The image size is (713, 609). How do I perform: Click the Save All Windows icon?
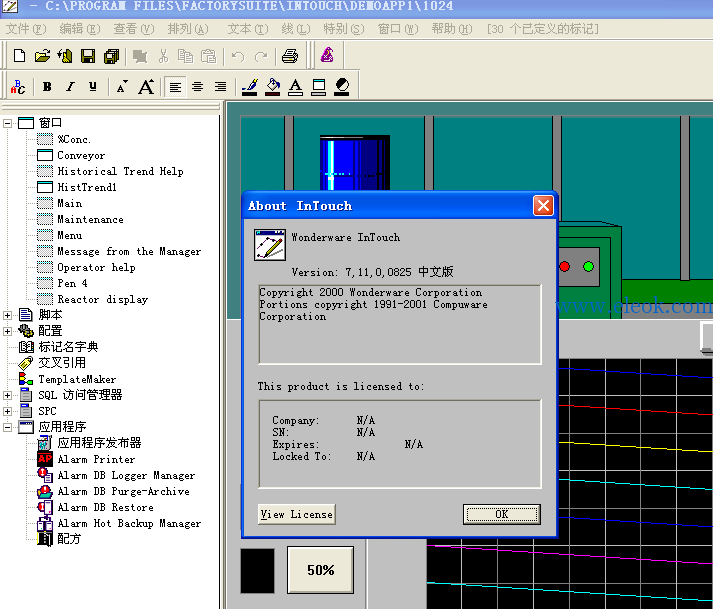(x=111, y=56)
